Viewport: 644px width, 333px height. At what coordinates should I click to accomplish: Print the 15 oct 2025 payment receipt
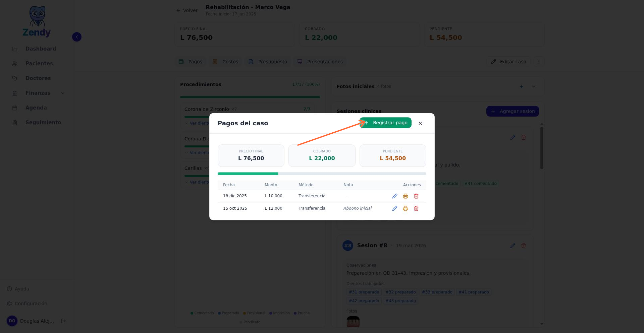[406, 208]
